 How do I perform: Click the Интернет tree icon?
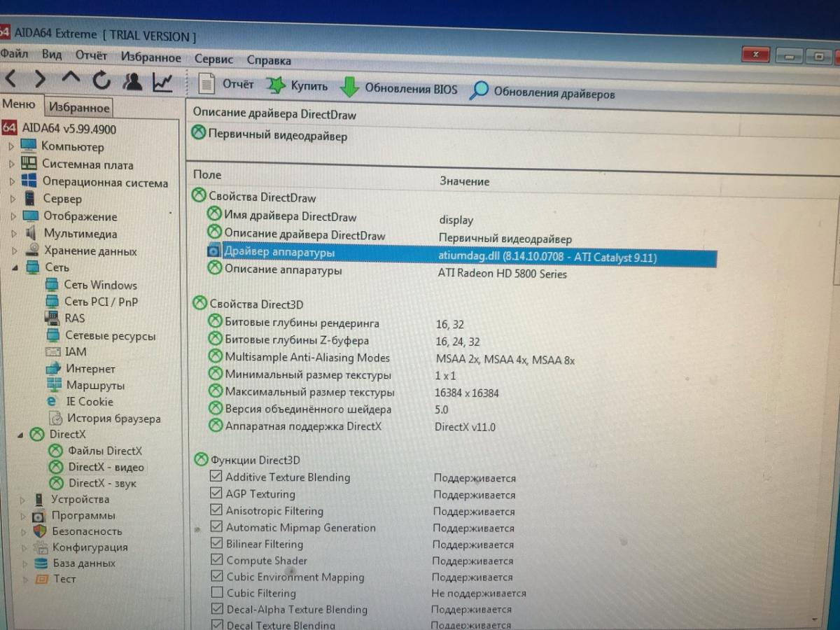(54, 368)
